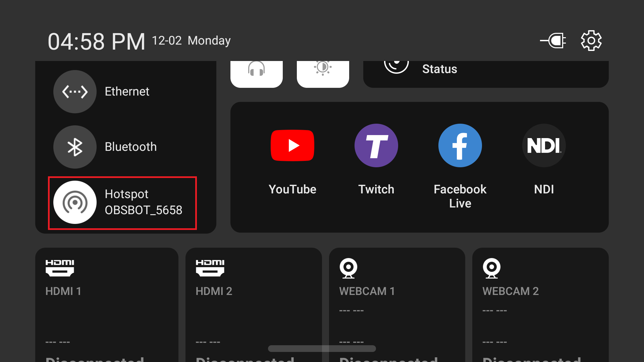Select the HDMI 1 input card
Image resolution: width=644 pixels, height=362 pixels.
(x=107, y=305)
